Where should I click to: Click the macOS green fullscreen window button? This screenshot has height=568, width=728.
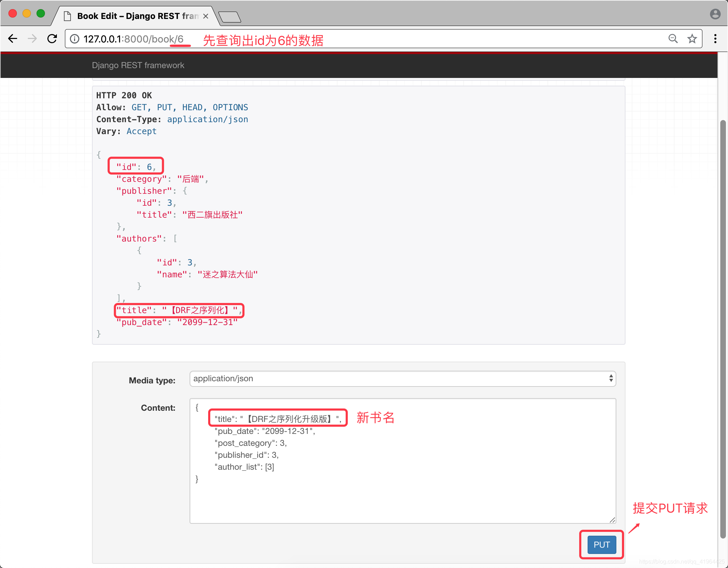click(x=41, y=13)
